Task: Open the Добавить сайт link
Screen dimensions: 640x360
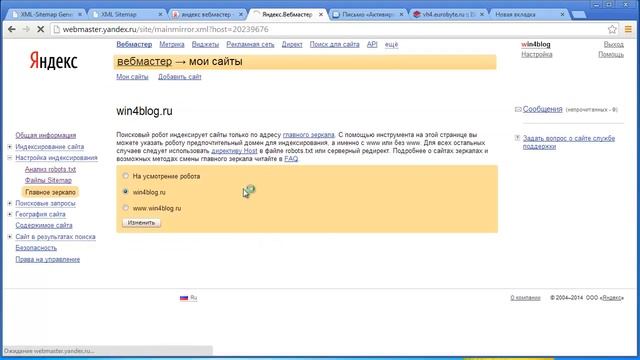Action: pos(180,77)
